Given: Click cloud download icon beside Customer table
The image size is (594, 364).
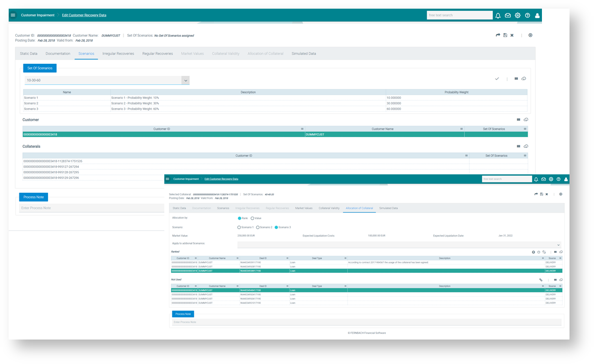Looking at the screenshot, I should pyautogui.click(x=526, y=120).
